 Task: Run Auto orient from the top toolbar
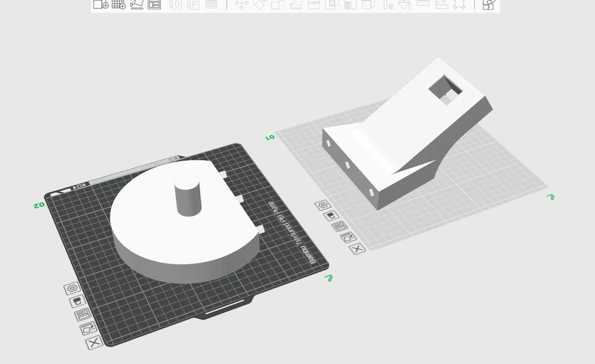(x=137, y=4)
